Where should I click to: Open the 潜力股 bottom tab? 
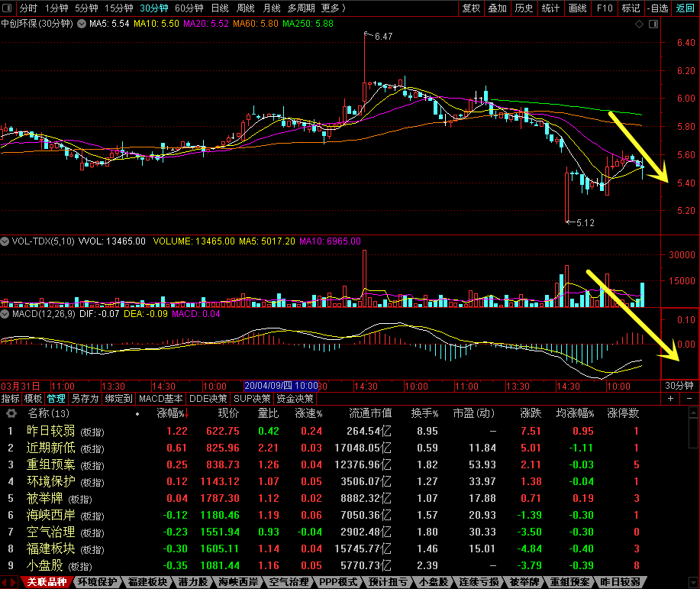click(x=193, y=582)
